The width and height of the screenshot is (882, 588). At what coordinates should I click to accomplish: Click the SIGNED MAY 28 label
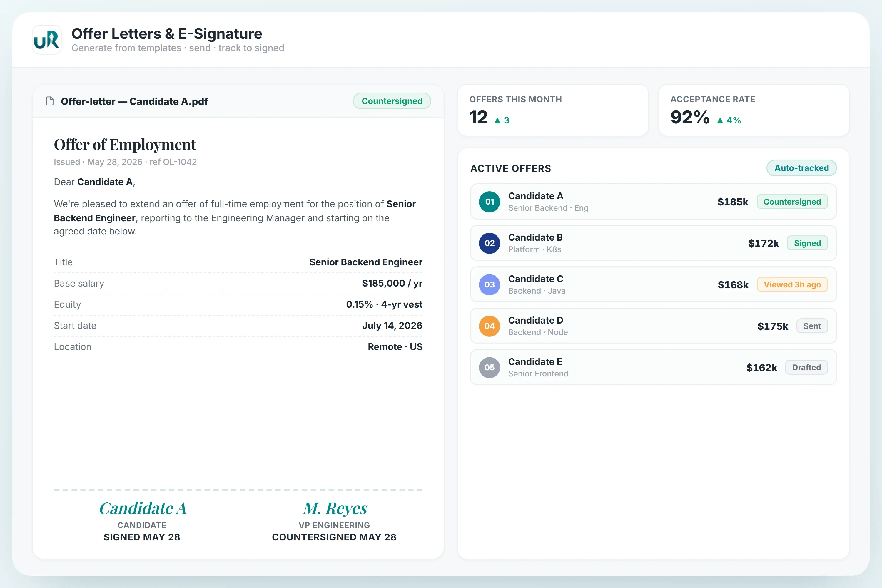point(142,537)
